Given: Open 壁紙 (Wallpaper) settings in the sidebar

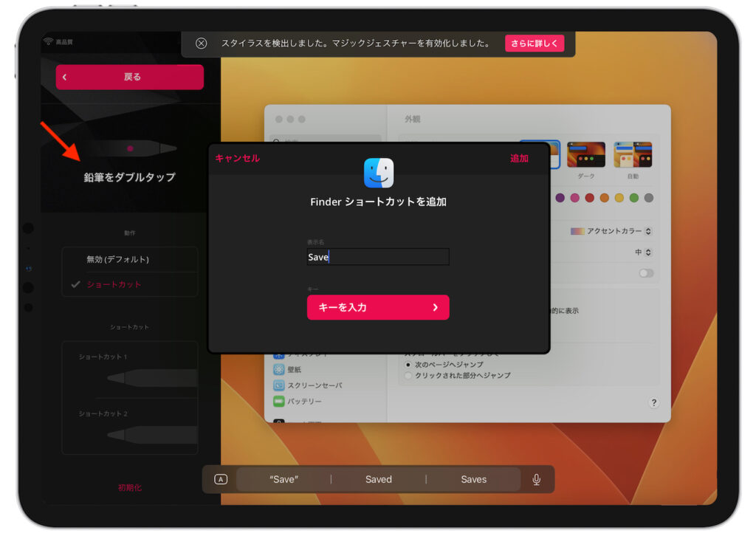Looking at the screenshot, I should 293,368.
